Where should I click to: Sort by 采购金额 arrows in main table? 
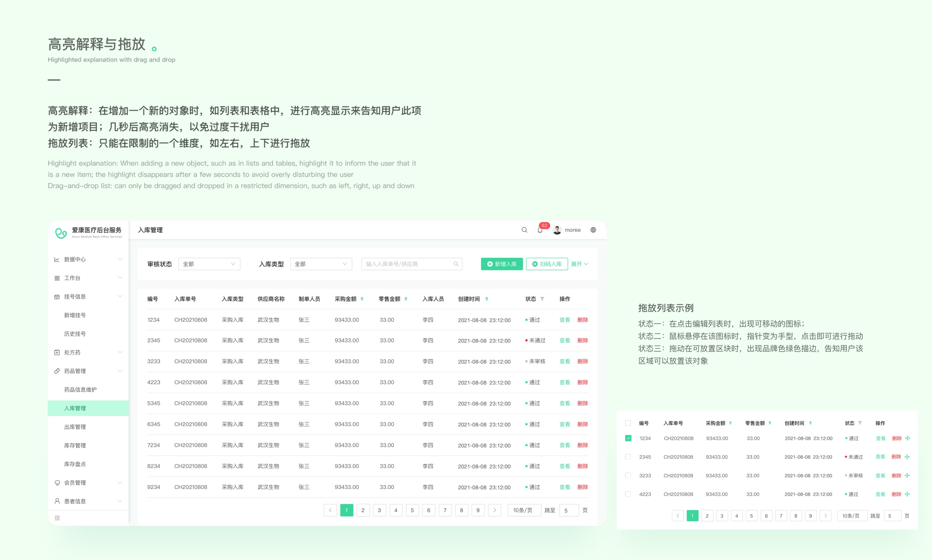coord(362,299)
